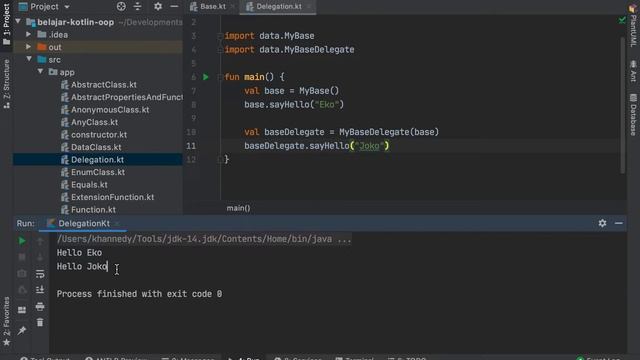Switch to the Base.kt editor tab

[x=213, y=7]
